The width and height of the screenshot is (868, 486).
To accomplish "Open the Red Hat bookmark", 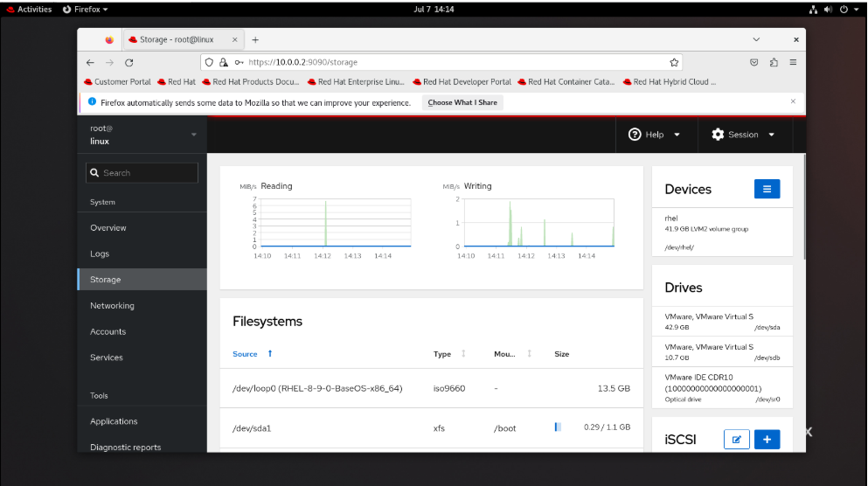I will 177,82.
